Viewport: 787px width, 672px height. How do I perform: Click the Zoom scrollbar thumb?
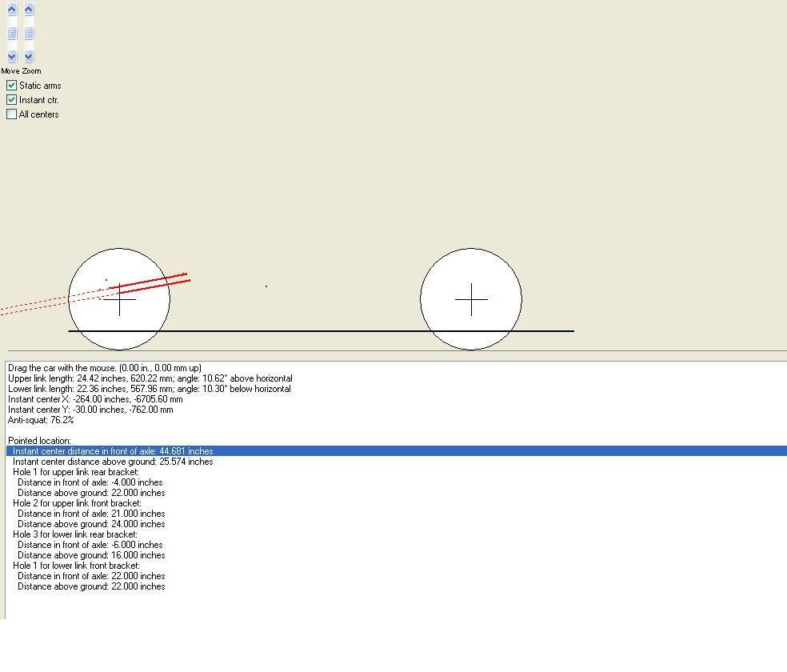[29, 34]
